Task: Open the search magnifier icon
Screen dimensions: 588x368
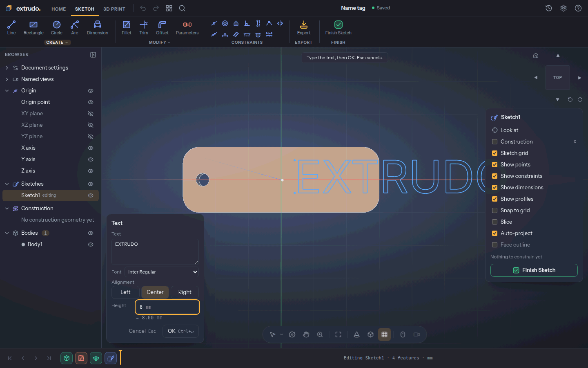Action: point(182,8)
